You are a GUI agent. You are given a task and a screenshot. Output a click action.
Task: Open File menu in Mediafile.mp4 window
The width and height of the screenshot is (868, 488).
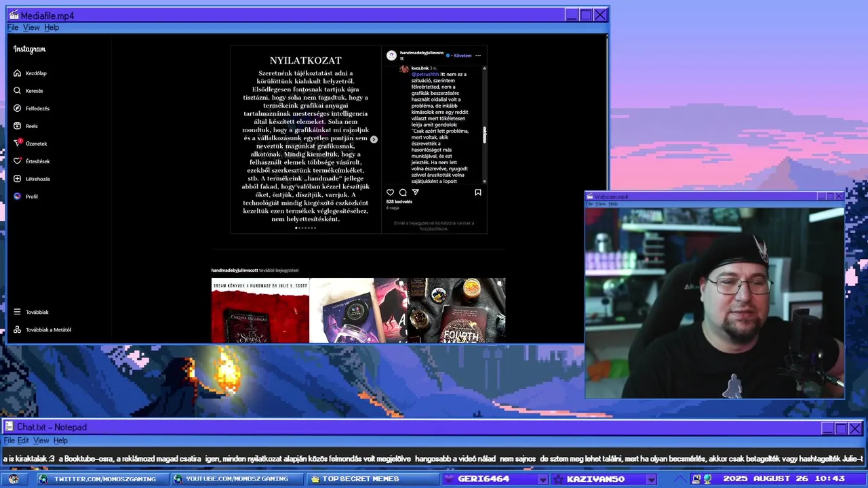(13, 28)
